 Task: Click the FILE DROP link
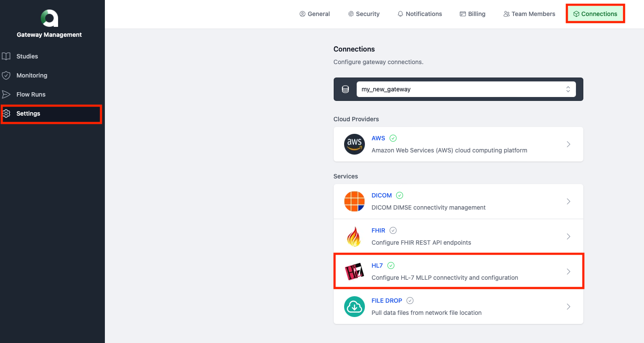pyautogui.click(x=387, y=301)
